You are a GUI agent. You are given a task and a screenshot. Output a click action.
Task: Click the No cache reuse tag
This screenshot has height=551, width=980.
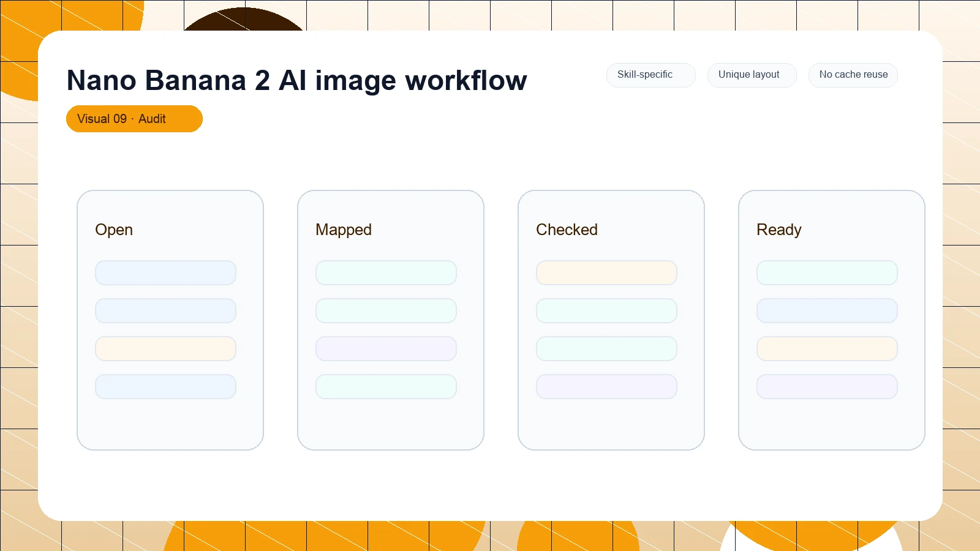[853, 75]
